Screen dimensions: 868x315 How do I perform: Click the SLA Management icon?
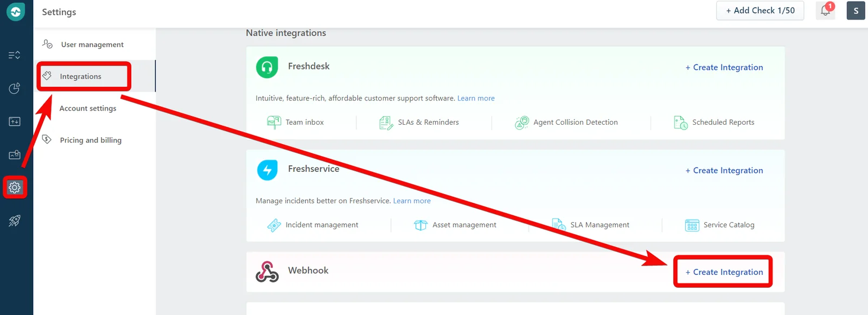(559, 225)
